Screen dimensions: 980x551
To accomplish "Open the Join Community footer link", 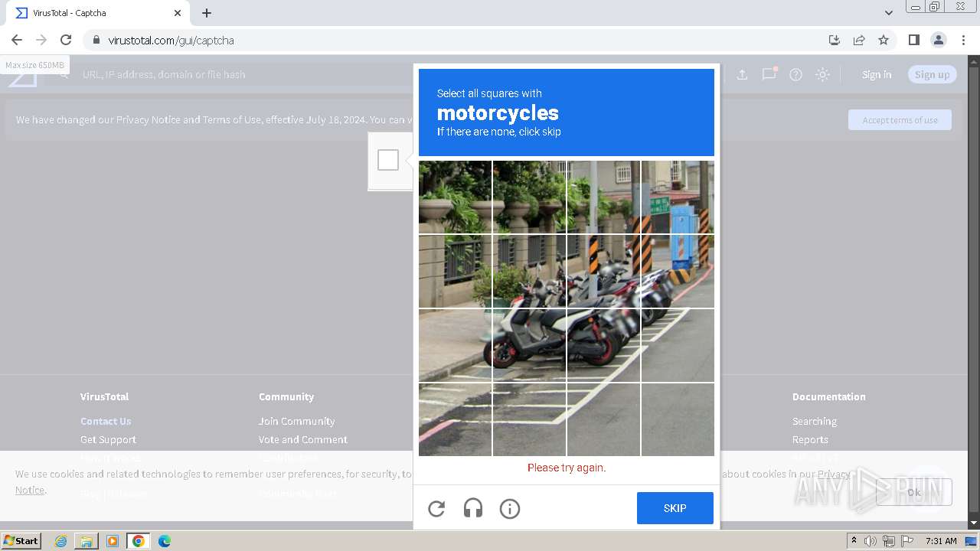I will [296, 421].
